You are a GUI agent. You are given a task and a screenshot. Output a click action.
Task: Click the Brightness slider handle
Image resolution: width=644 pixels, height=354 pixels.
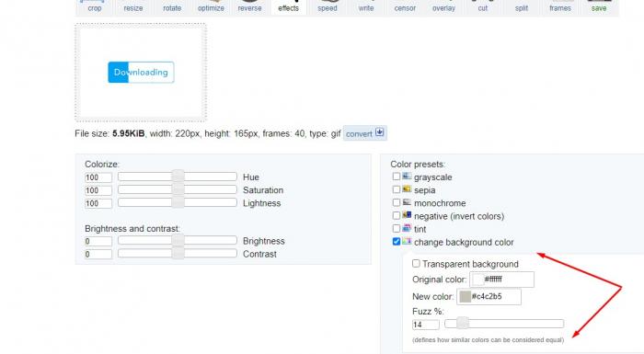pyautogui.click(x=178, y=241)
